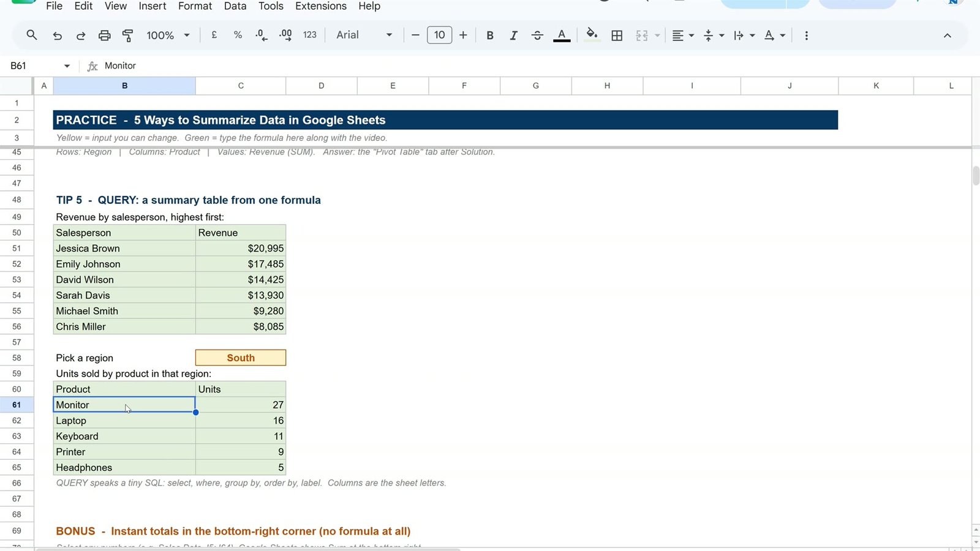The height and width of the screenshot is (551, 980).
Task: Select the Salesperson header cell
Action: click(124, 233)
